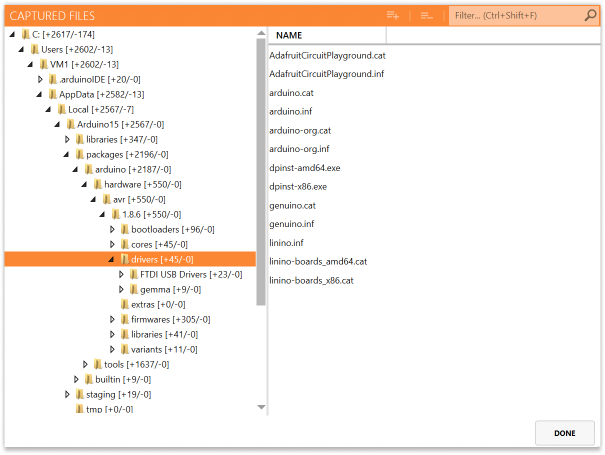This screenshot has width=605, height=455.
Task: Expand the tools folder node
Action: (x=85, y=365)
